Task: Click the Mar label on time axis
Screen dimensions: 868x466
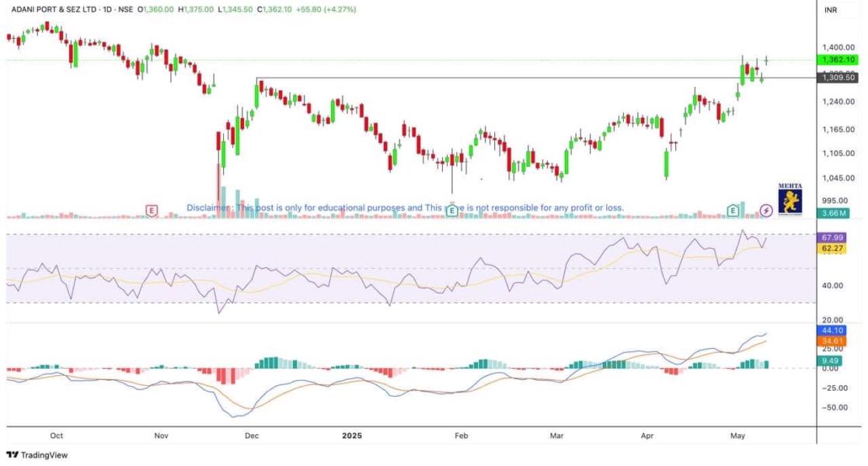Action: [556, 436]
